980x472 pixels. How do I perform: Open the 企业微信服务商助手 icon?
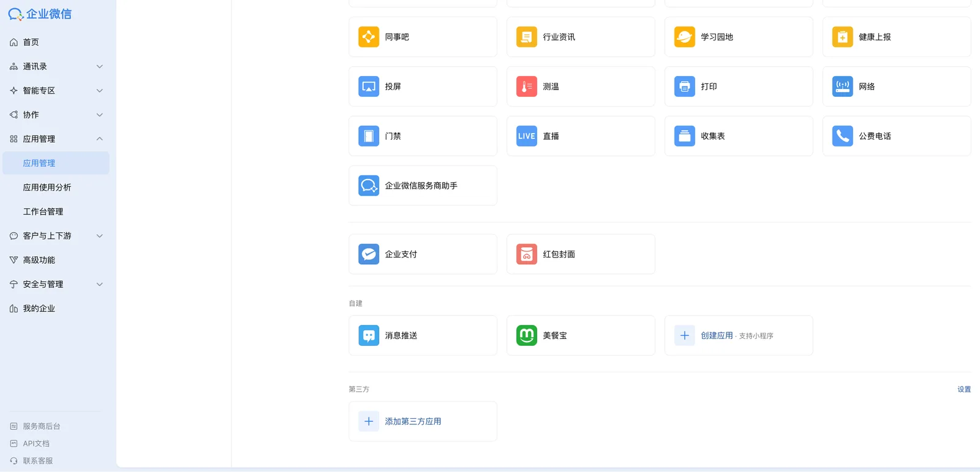(x=369, y=186)
